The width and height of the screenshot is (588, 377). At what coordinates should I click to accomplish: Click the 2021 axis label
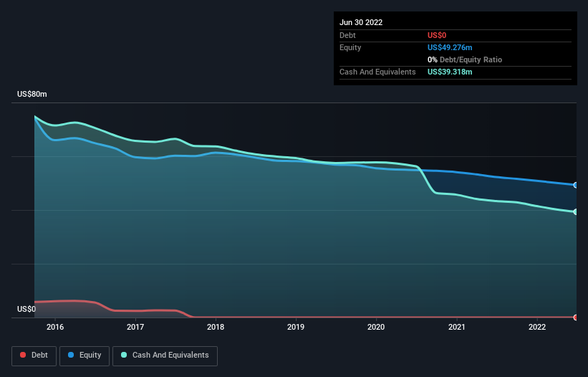click(457, 327)
